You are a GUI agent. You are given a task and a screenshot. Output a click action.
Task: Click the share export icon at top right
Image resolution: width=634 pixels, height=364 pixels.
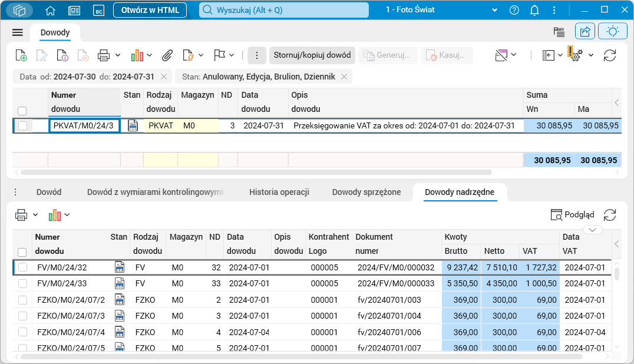[x=585, y=32]
